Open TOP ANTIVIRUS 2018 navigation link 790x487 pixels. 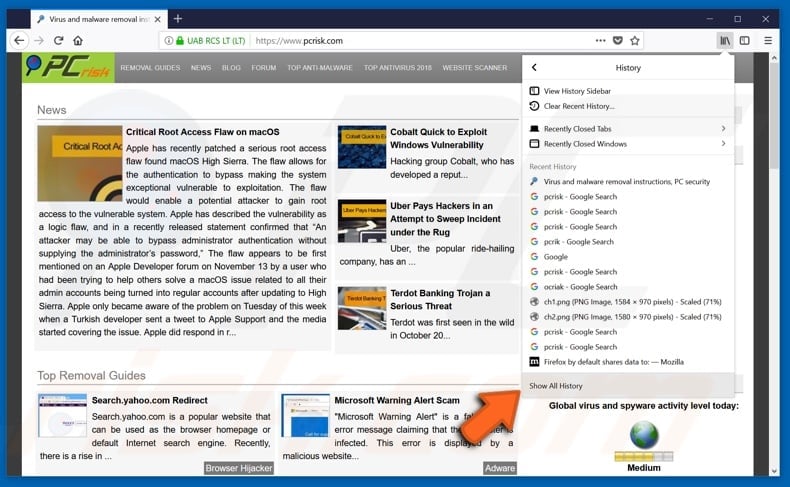[x=398, y=67]
